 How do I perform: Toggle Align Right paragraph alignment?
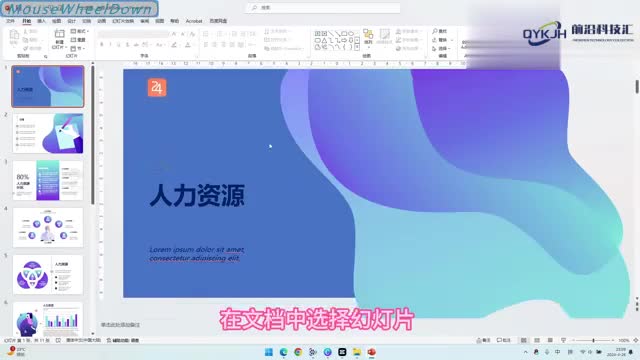pyautogui.click(x=223, y=45)
